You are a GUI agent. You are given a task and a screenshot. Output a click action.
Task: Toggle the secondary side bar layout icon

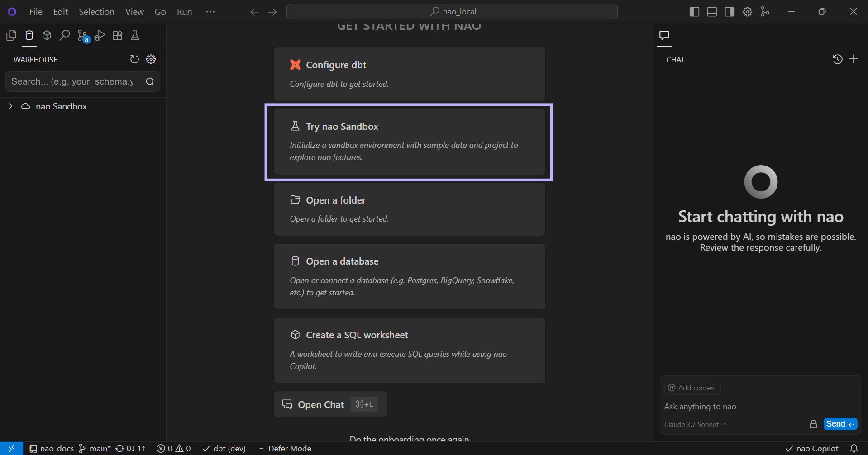[730, 12]
